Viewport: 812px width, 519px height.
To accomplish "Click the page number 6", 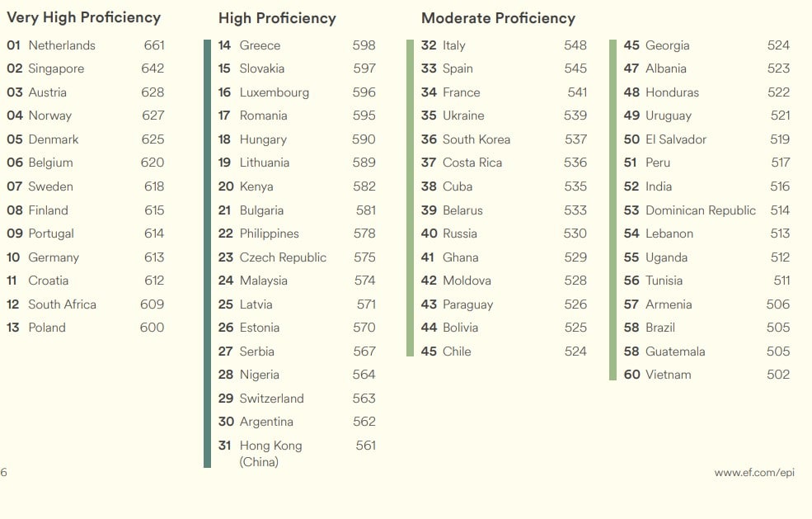I will point(3,472).
